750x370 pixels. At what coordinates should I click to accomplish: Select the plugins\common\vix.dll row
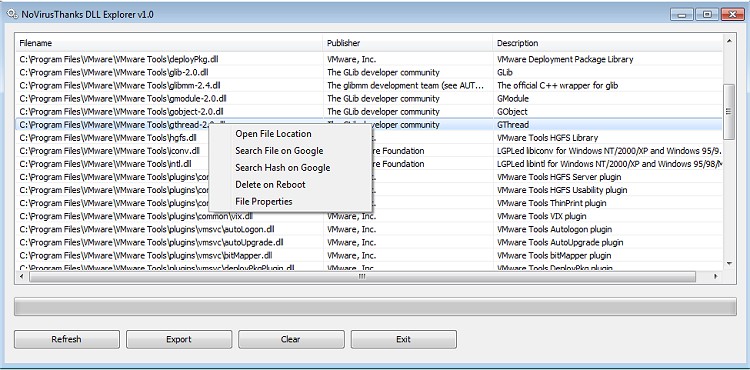136,216
